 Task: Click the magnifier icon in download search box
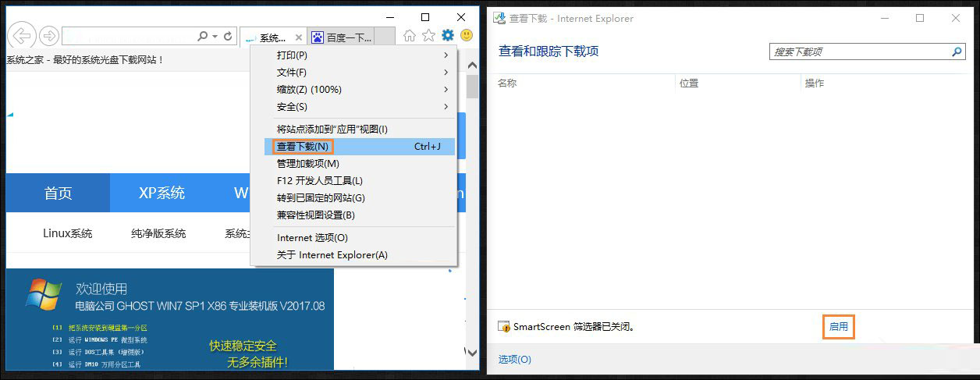(957, 52)
